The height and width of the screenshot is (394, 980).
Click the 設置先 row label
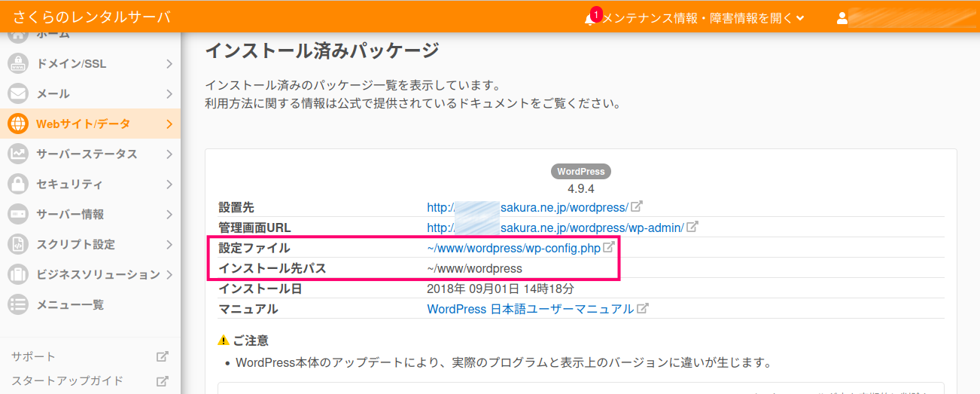click(236, 207)
